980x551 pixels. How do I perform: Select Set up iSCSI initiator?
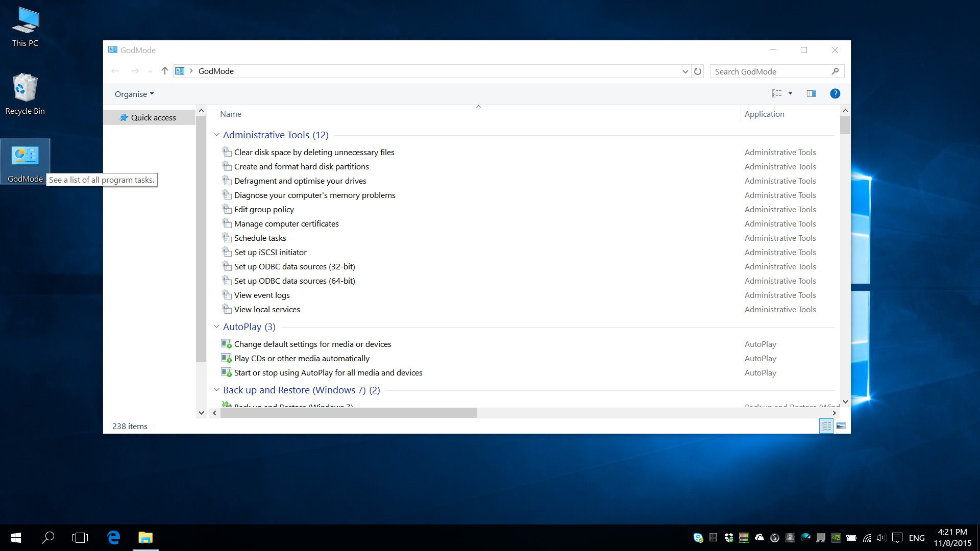pyautogui.click(x=271, y=252)
